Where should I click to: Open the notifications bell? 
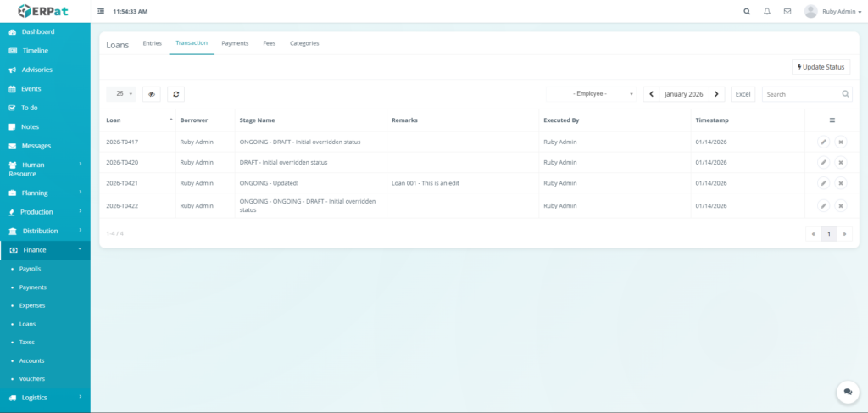tap(767, 12)
